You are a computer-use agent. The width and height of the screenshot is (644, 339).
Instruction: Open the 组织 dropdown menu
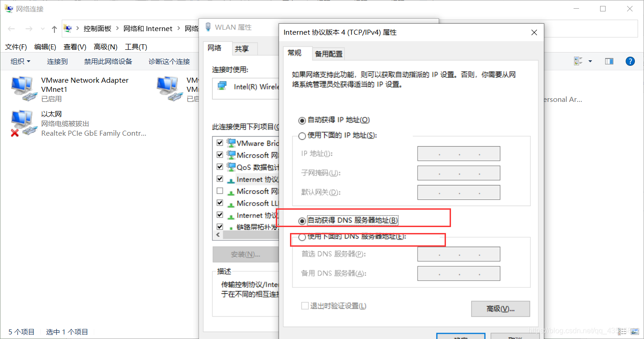[x=21, y=61]
